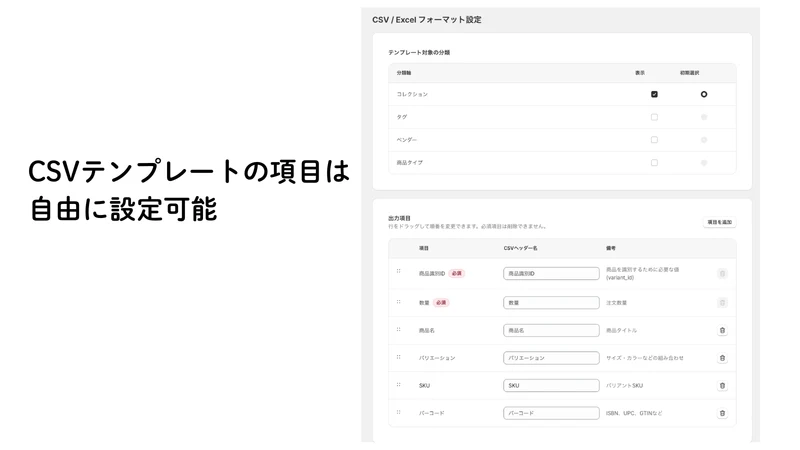Click the CSVヘッダー名 column header
This screenshot has width=800, height=450.
coord(520,248)
